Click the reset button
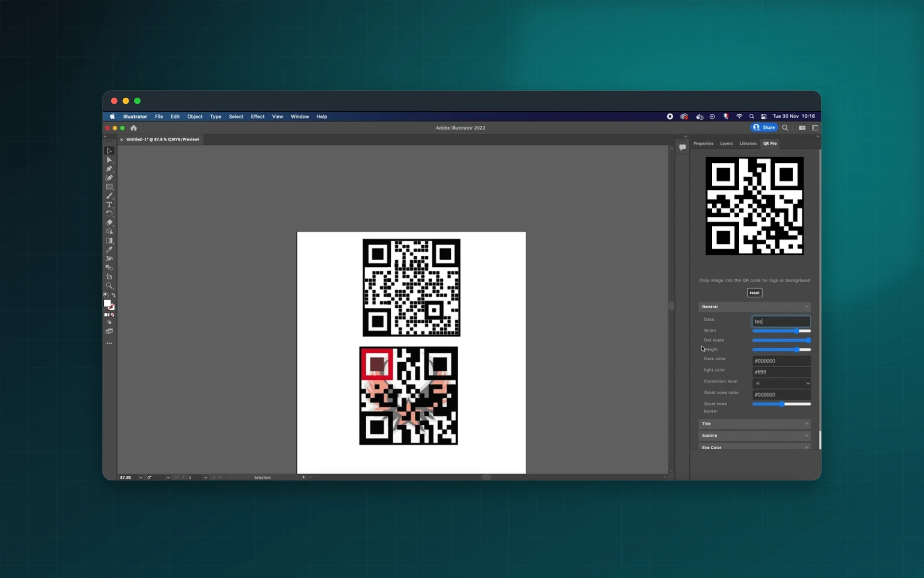Viewport: 924px width, 578px height. [755, 293]
